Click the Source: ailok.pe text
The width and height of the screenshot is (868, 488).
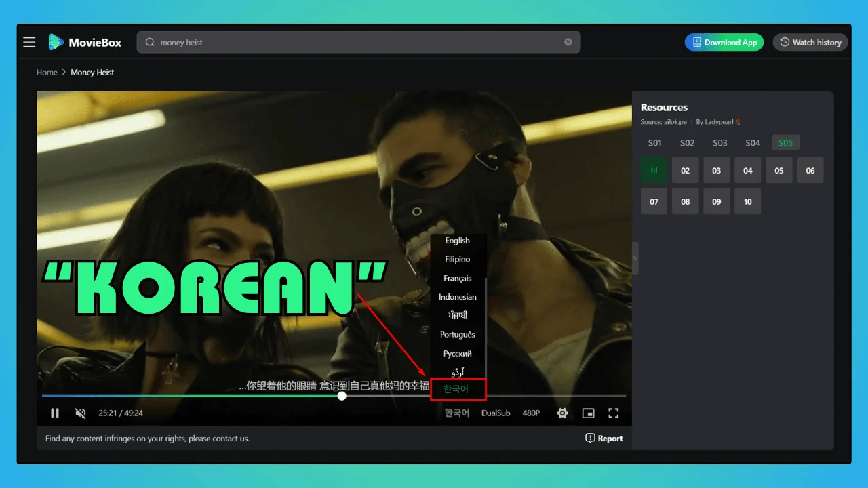pyautogui.click(x=664, y=122)
